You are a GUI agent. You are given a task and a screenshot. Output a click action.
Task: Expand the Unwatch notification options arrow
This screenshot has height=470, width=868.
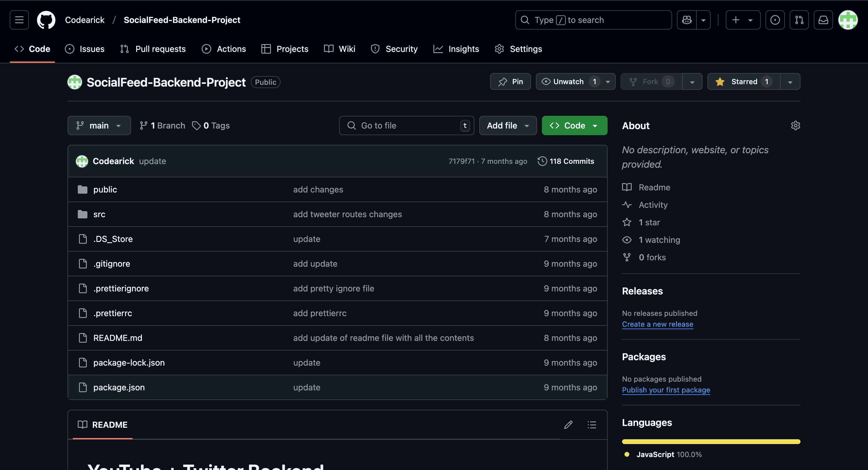608,81
